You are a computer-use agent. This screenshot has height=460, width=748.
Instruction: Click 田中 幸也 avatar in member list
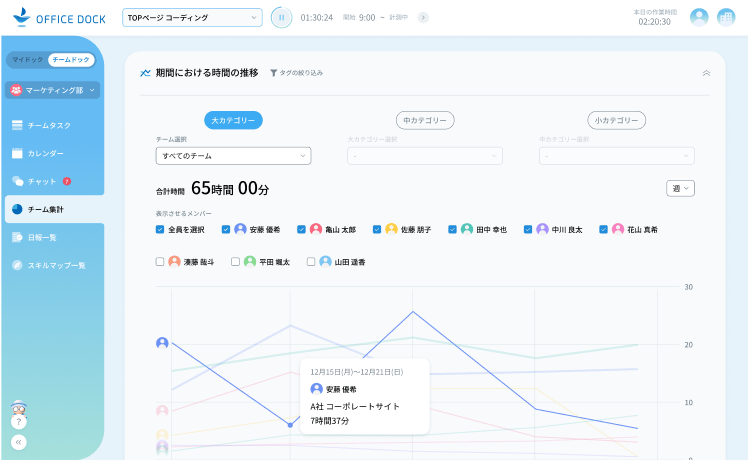point(467,229)
